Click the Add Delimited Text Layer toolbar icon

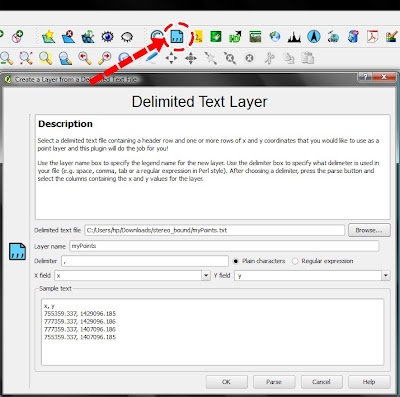click(x=177, y=36)
